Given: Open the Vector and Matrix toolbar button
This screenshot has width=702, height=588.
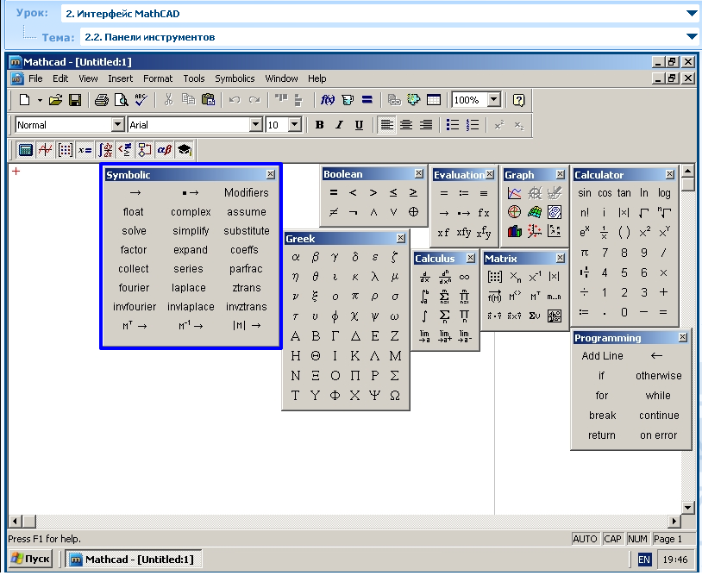Looking at the screenshot, I should [x=65, y=150].
